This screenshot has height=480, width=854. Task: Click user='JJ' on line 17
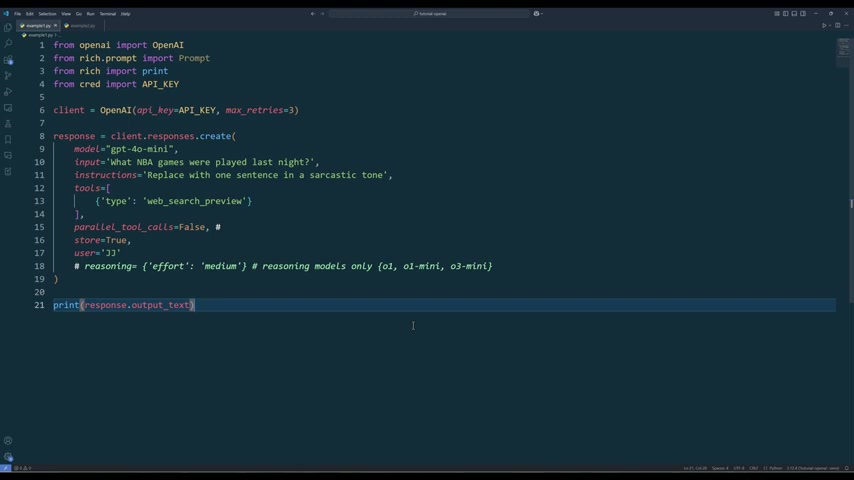tap(97, 253)
